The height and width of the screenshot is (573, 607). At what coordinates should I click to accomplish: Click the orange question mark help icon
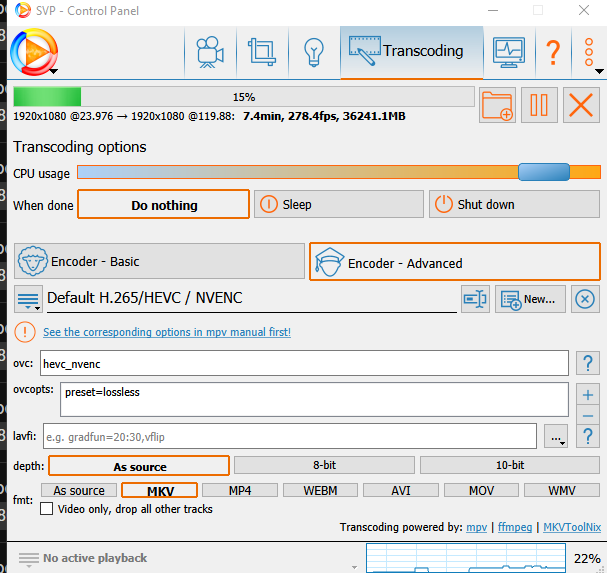[553, 51]
